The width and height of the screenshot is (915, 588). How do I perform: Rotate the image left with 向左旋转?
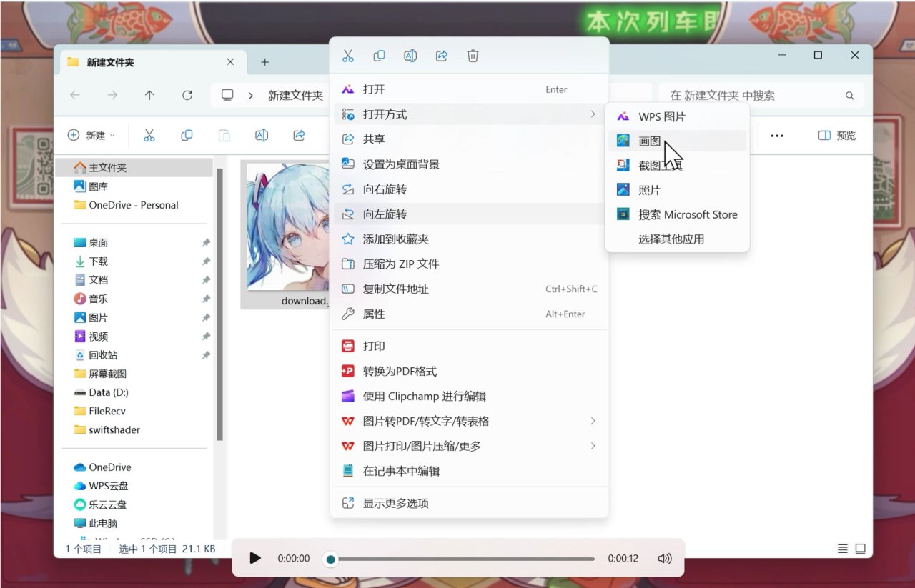tap(469, 214)
